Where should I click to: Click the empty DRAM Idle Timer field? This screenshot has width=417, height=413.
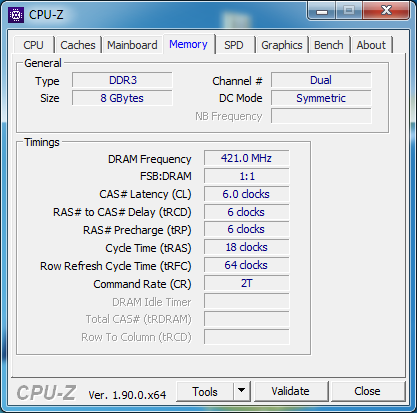click(x=247, y=301)
